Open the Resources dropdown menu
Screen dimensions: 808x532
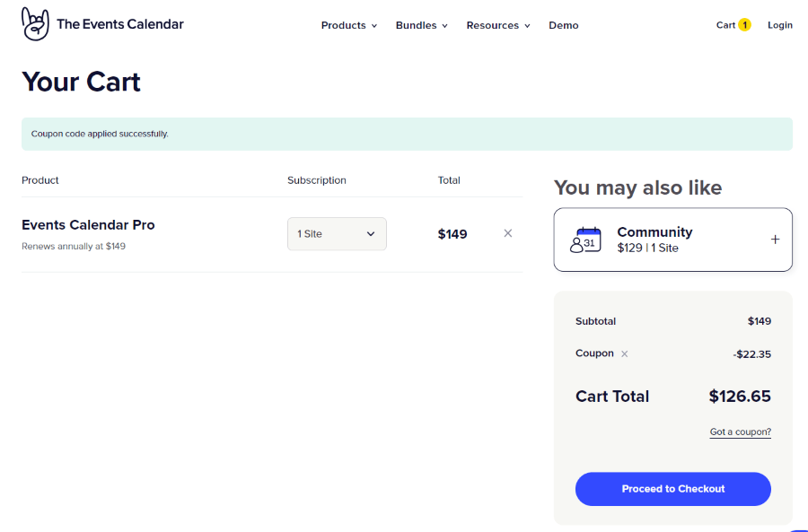(x=498, y=25)
